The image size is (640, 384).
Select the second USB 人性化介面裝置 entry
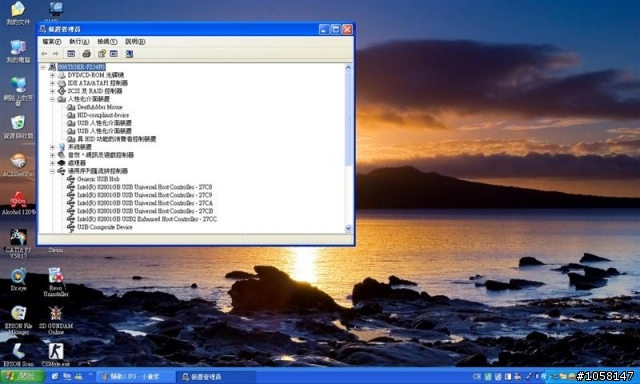[104, 131]
